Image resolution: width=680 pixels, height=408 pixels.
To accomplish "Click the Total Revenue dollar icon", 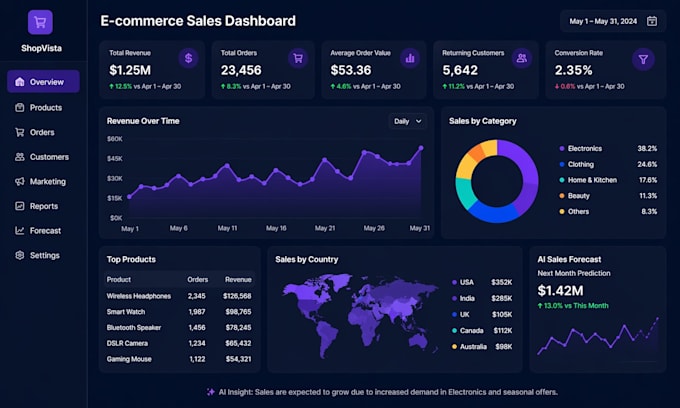I will [188, 58].
